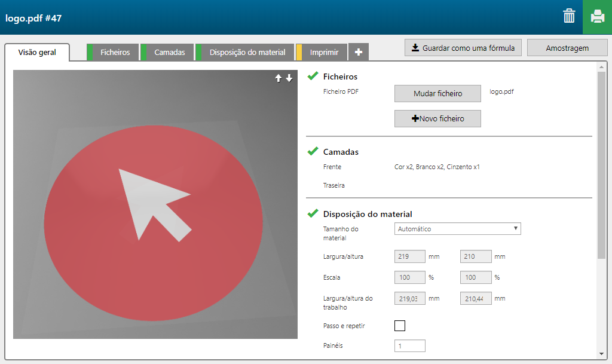Click the green printer icon
This screenshot has height=364, width=612.
coord(597,17)
